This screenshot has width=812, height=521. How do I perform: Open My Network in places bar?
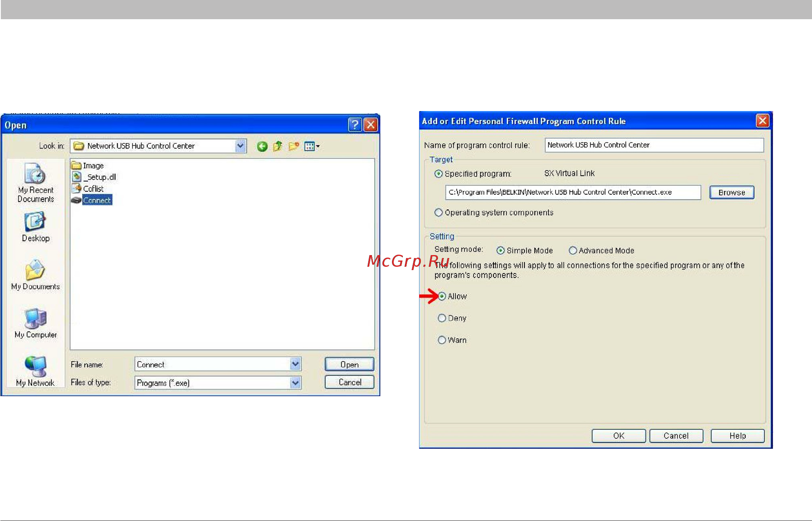click(x=35, y=371)
